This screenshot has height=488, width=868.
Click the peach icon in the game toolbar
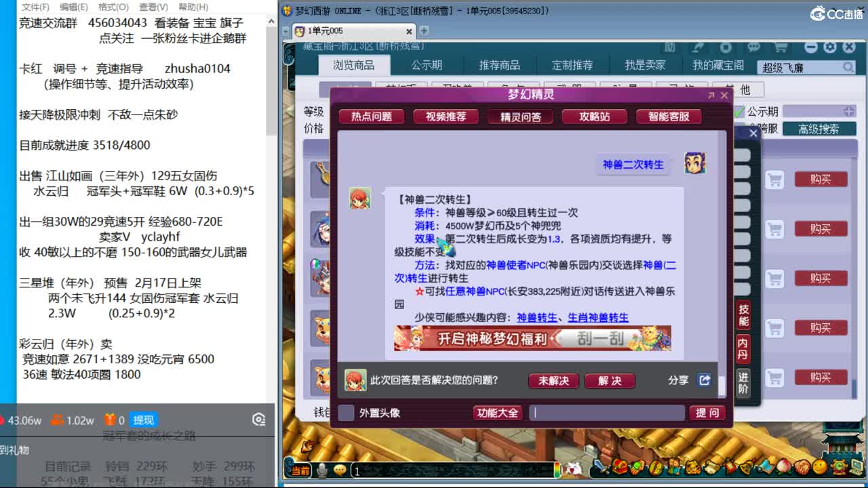click(x=783, y=467)
